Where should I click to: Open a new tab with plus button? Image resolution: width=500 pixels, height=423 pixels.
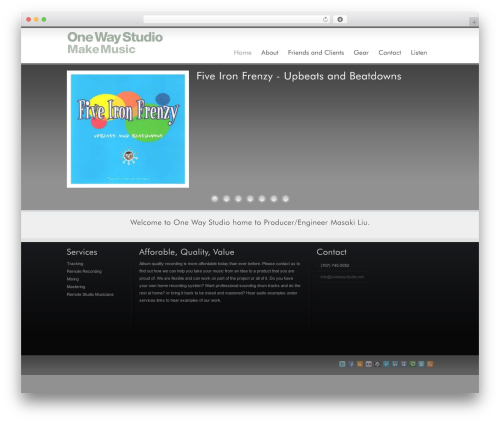[474, 22]
